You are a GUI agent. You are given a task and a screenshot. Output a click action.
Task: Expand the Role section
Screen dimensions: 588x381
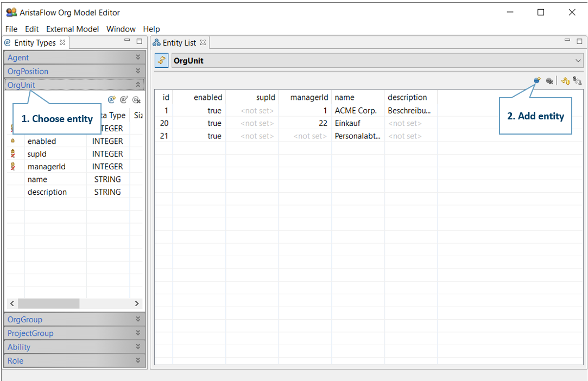(138, 360)
